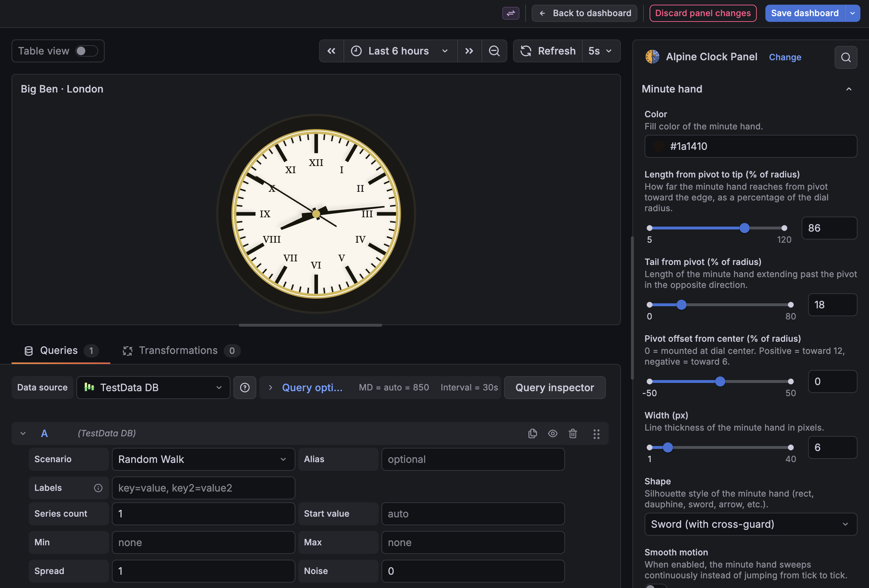Click query name A
The image size is (869, 588).
click(44, 433)
